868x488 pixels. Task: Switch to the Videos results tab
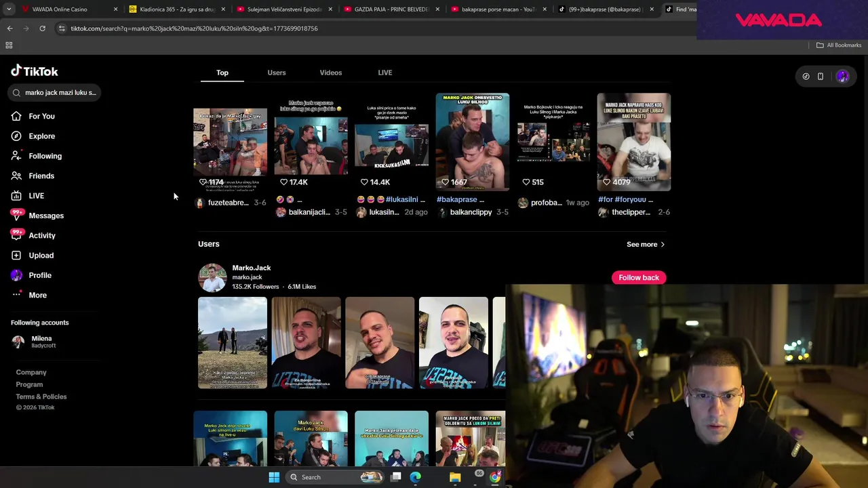pyautogui.click(x=331, y=73)
